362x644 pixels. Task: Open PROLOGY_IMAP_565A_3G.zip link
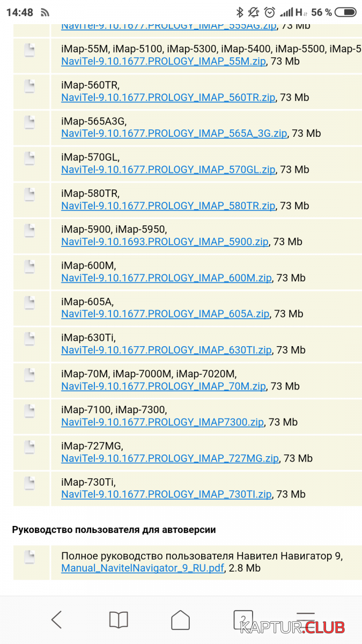coord(174,133)
